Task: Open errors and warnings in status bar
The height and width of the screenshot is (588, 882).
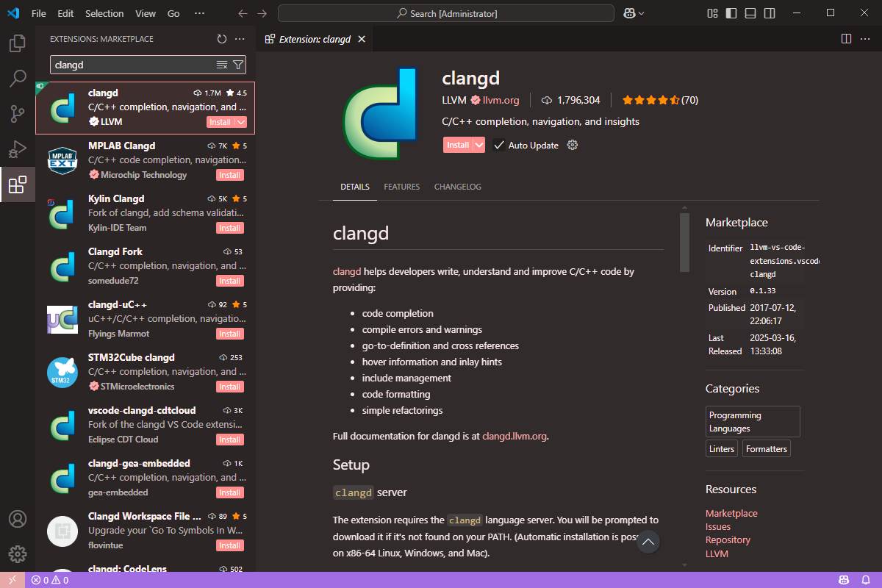Action: click(50, 580)
